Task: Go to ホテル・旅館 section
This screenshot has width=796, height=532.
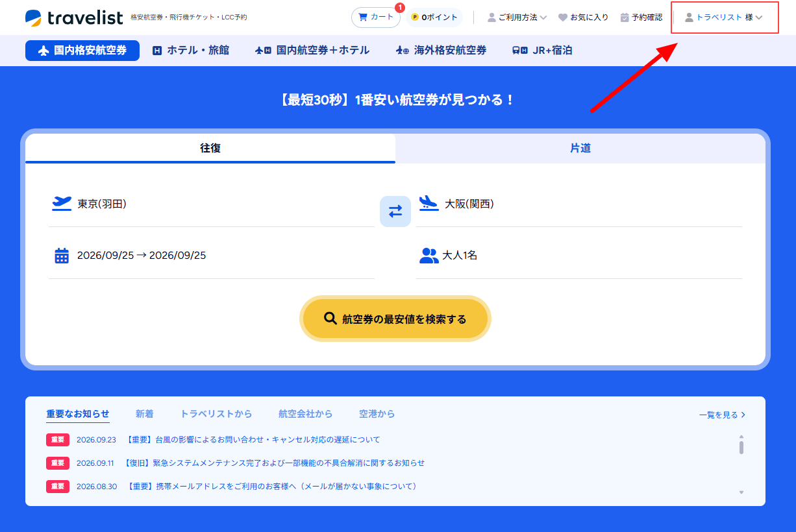Action: pos(191,51)
